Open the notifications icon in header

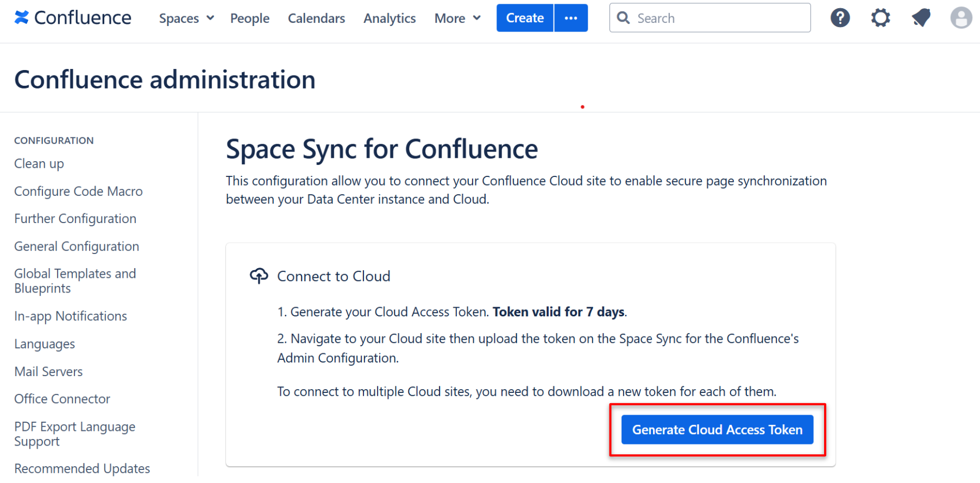[x=921, y=18]
